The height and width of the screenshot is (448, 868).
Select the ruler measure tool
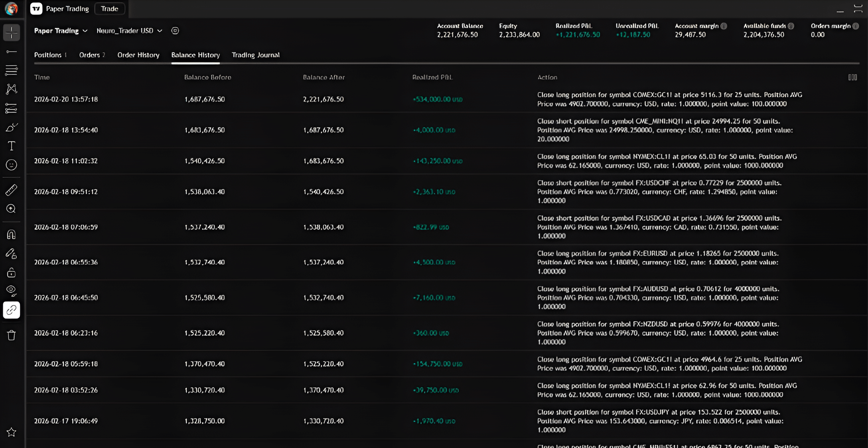point(12,190)
